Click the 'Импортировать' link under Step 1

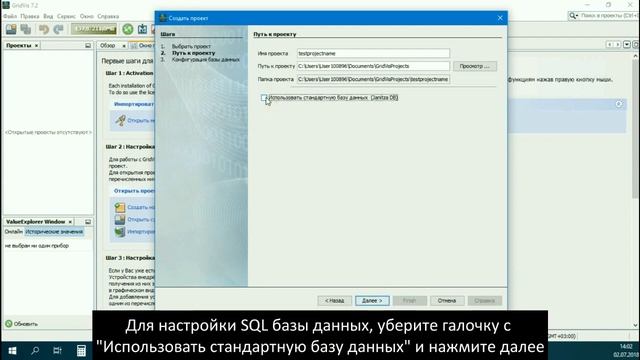(134, 104)
